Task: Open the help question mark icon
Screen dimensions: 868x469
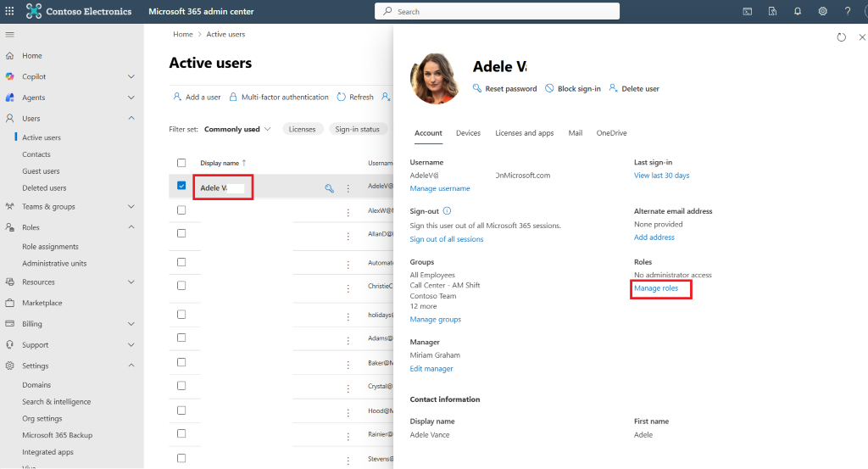Action: pyautogui.click(x=848, y=11)
